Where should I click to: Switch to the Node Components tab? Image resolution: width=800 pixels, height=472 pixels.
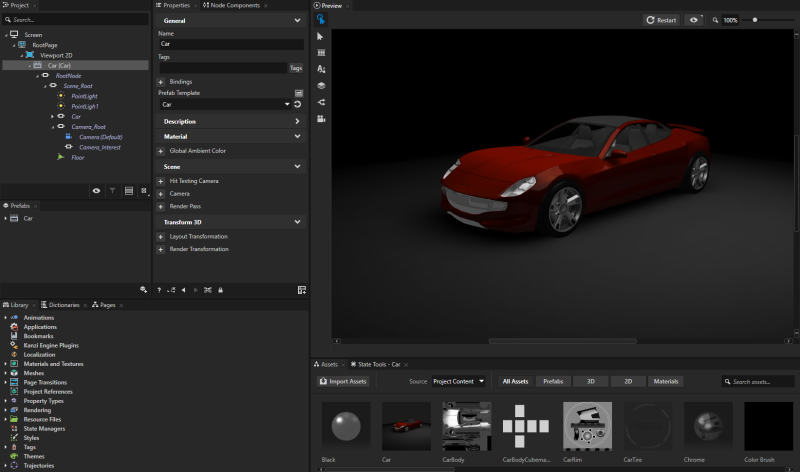[234, 5]
